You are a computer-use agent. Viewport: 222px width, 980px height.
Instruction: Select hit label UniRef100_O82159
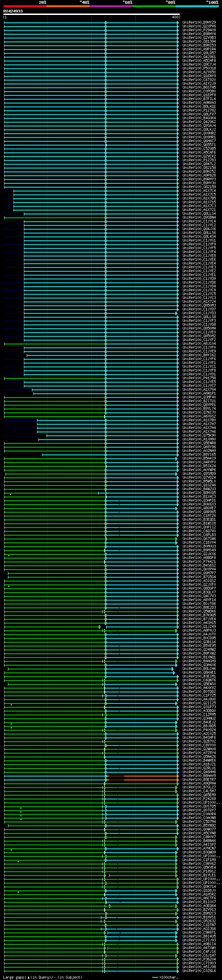[199, 187]
